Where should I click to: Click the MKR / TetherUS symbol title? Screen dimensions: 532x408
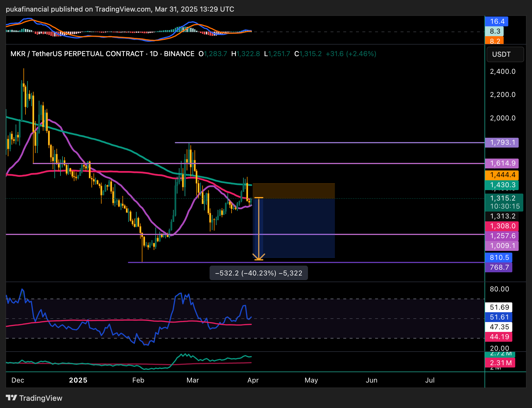click(77, 54)
